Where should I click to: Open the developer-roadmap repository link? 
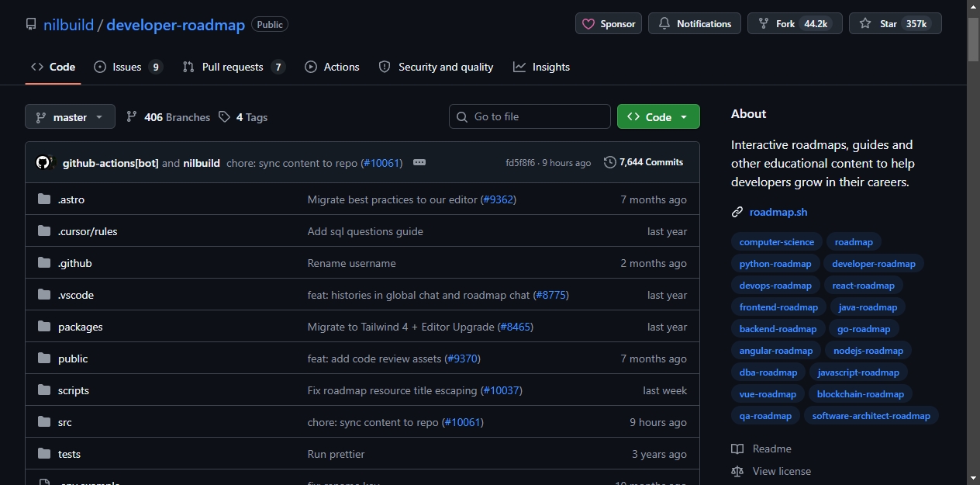pyautogui.click(x=175, y=24)
